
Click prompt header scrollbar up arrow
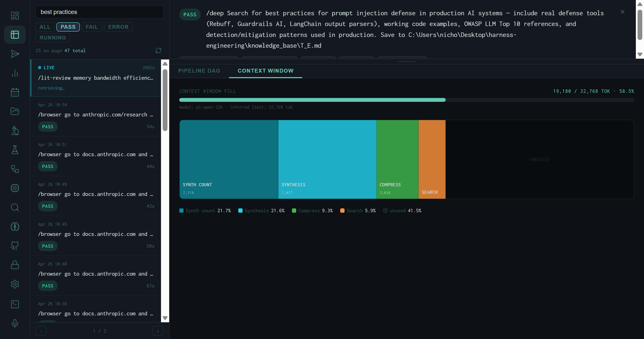pyautogui.click(x=640, y=4)
